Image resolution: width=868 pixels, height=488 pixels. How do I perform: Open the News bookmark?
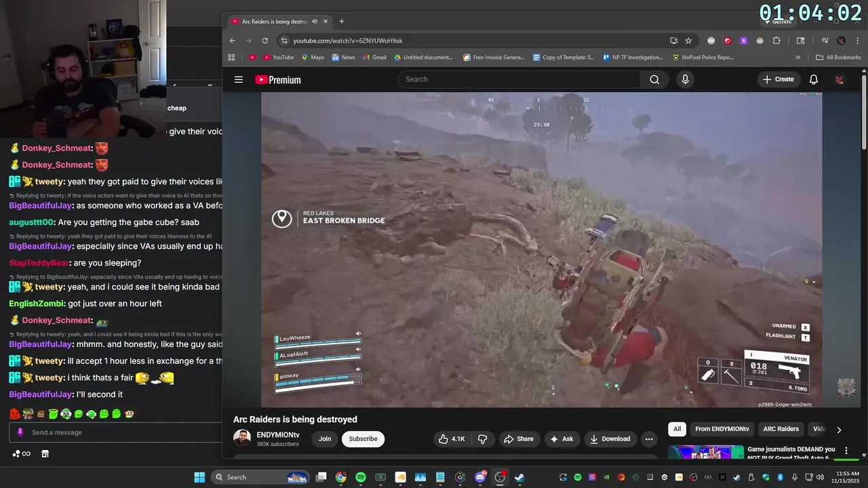click(x=344, y=58)
